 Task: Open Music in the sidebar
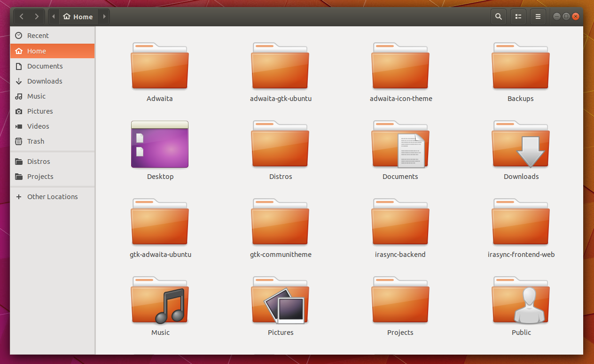pyautogui.click(x=52, y=96)
